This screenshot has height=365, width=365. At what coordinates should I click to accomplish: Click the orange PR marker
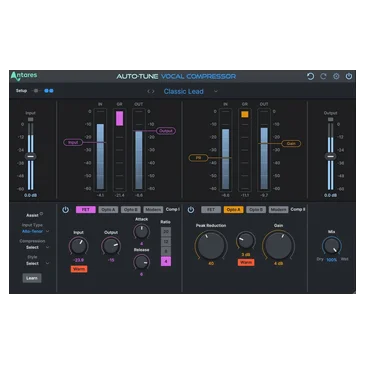tap(198, 158)
